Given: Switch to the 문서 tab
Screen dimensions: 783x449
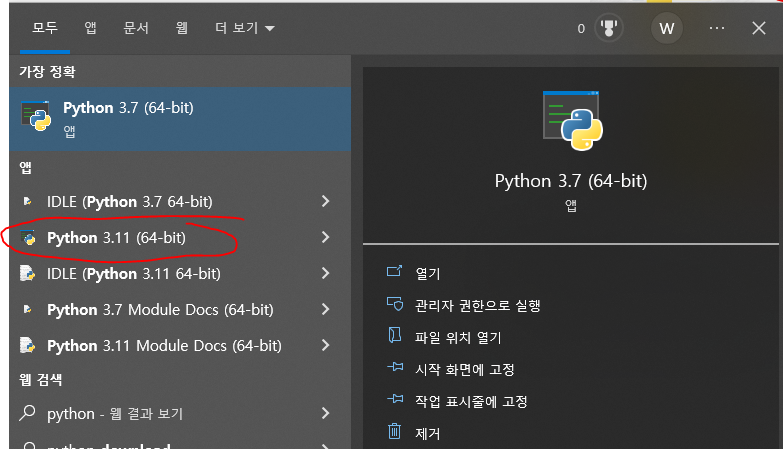Looking at the screenshot, I should click(136, 28).
